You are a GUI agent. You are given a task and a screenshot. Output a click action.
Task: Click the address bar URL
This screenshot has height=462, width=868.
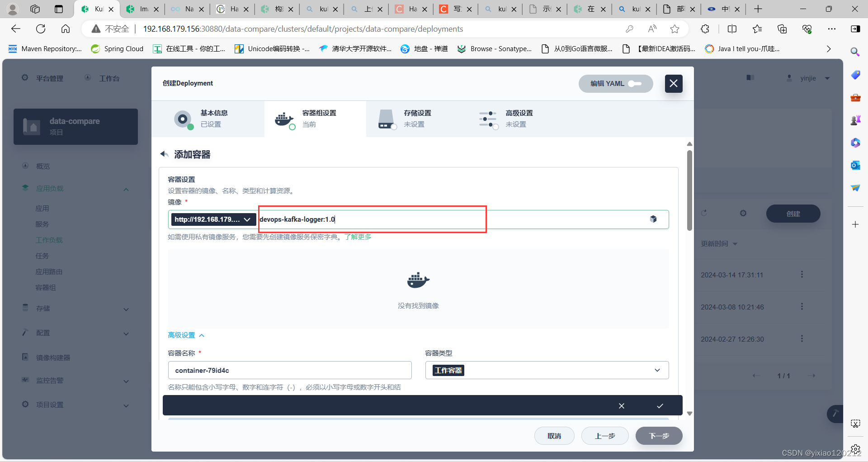tap(303, 29)
